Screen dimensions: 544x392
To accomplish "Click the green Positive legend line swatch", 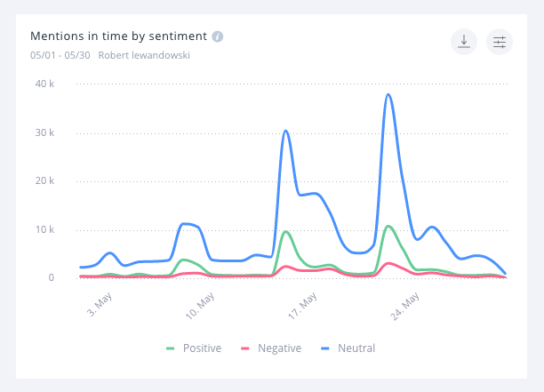I will point(172,348).
